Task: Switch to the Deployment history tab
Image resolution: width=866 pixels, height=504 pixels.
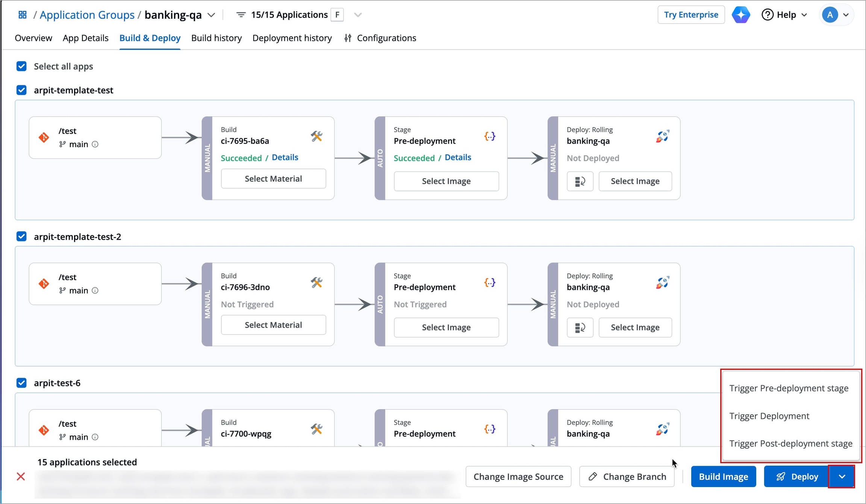Action: click(292, 38)
